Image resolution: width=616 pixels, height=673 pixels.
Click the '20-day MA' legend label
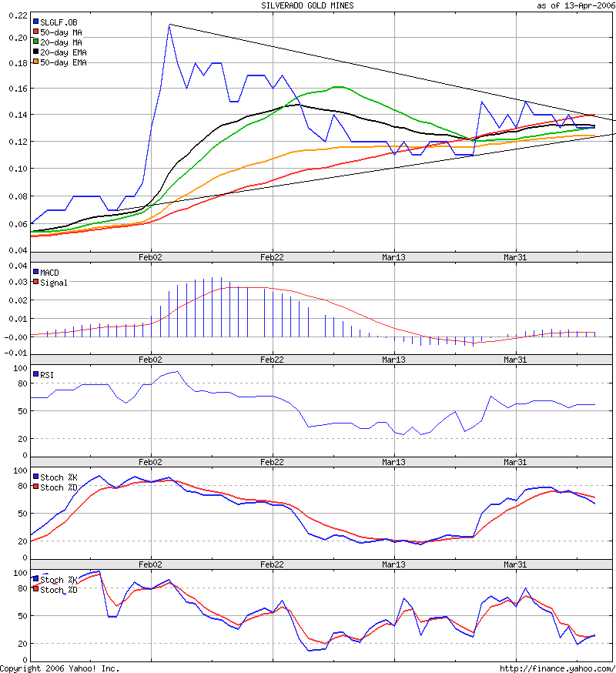click(x=61, y=42)
